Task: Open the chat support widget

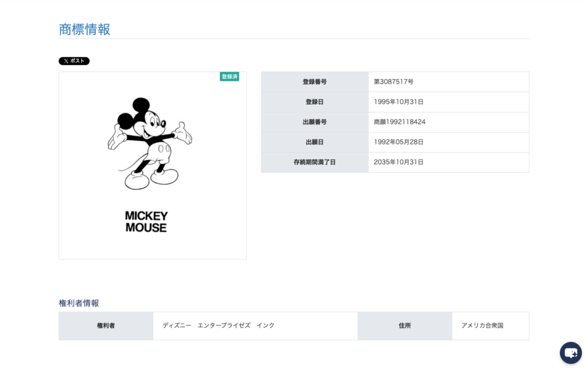Action: (570, 353)
